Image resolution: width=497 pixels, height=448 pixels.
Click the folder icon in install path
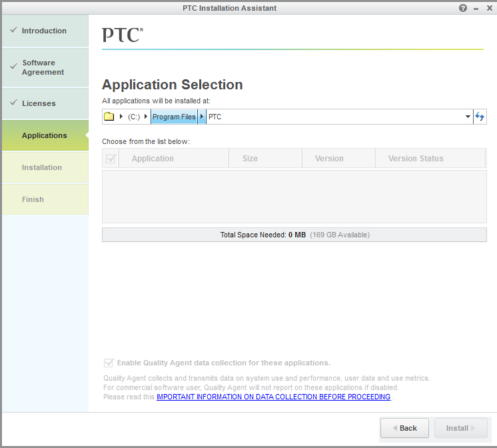tap(109, 117)
